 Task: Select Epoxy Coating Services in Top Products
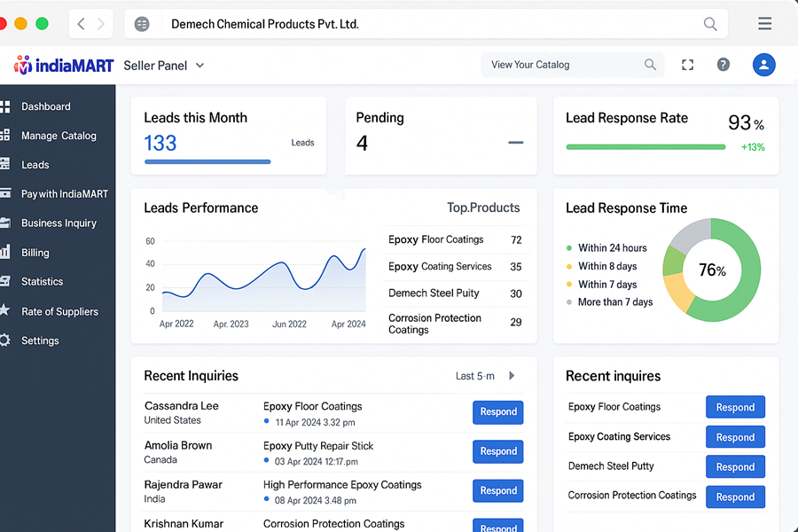click(x=455, y=267)
